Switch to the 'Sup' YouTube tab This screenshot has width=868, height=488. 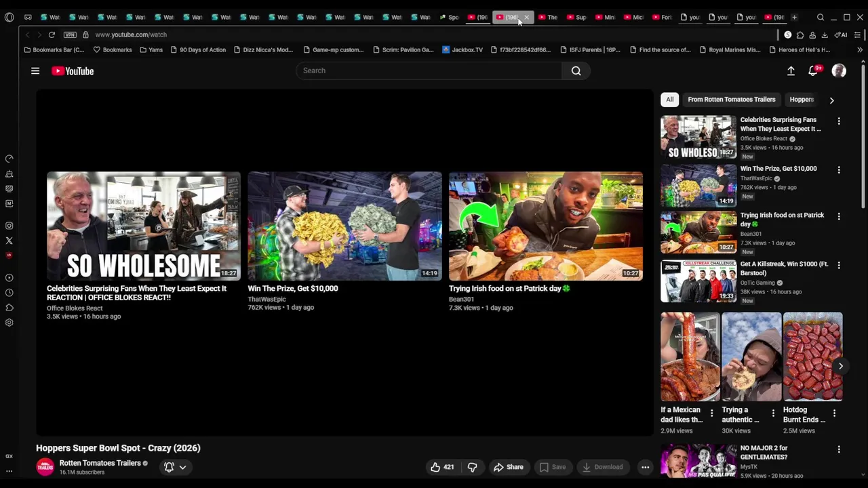pos(576,17)
